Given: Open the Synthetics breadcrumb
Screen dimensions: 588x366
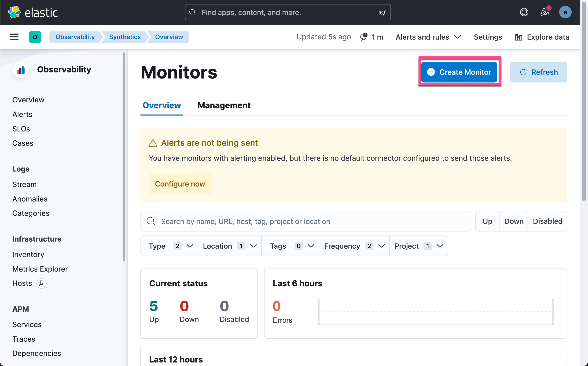Looking at the screenshot, I should click(x=125, y=37).
